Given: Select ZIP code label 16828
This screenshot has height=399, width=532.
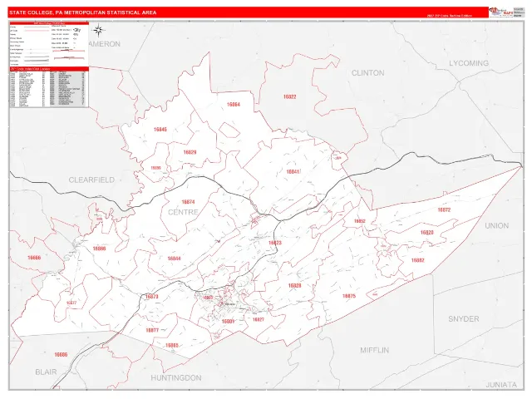Looking at the screenshot, I should click(294, 286).
